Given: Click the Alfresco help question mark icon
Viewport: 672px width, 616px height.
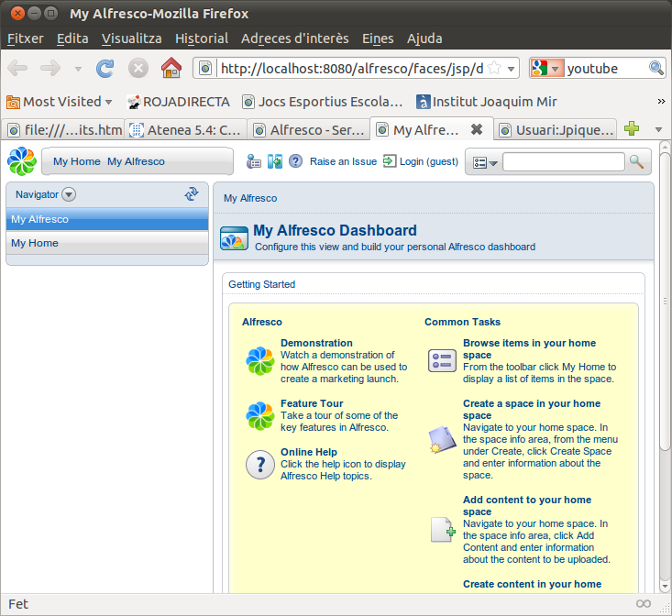Looking at the screenshot, I should [295, 161].
